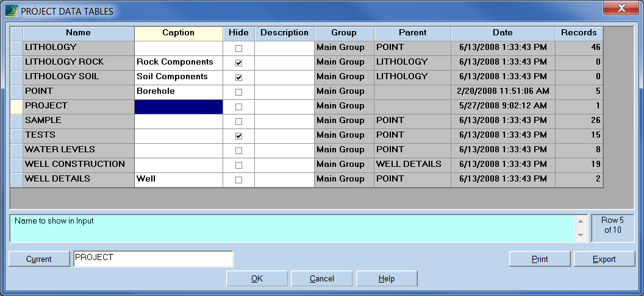This screenshot has height=296, width=644.
Task: Click Caption cell of SAMPLE row
Action: [x=179, y=121]
